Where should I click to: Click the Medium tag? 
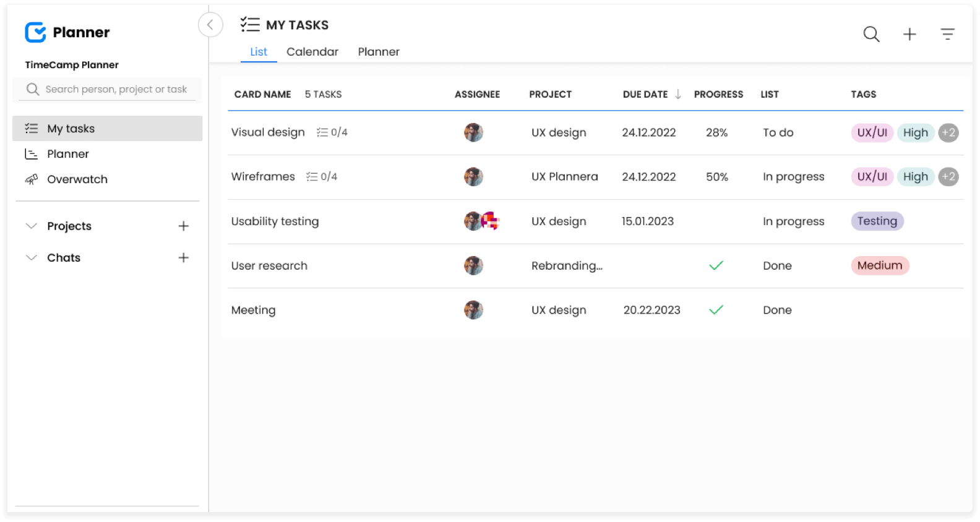point(880,265)
